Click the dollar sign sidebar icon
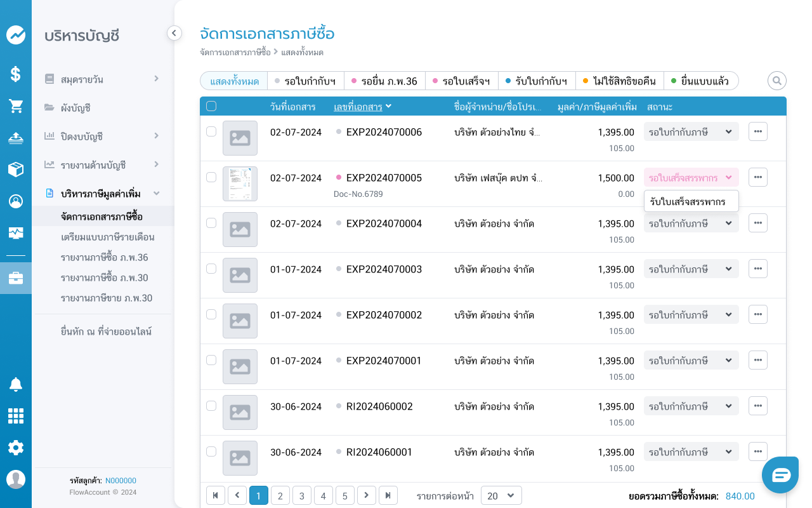The height and width of the screenshot is (508, 812). 16,74
